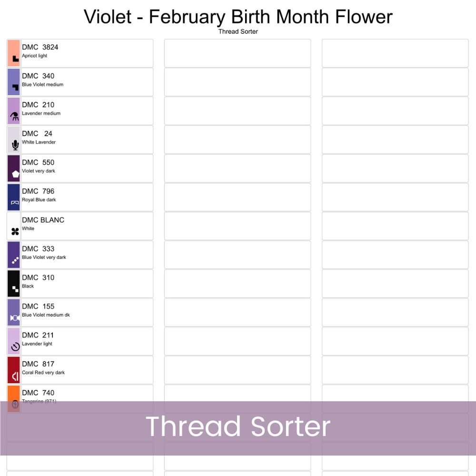Select the DMC 3824 thread label
This screenshot has width=476, height=476.
click(40, 47)
